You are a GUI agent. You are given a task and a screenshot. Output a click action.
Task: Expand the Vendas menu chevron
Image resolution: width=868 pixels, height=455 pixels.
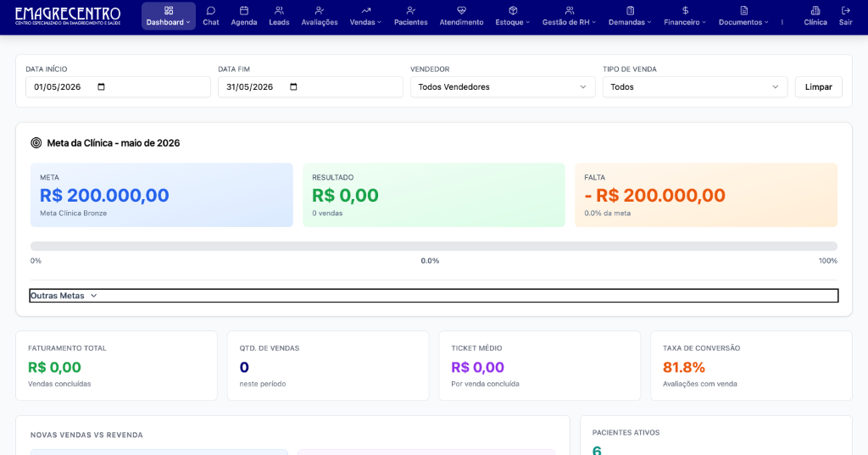pyautogui.click(x=379, y=23)
